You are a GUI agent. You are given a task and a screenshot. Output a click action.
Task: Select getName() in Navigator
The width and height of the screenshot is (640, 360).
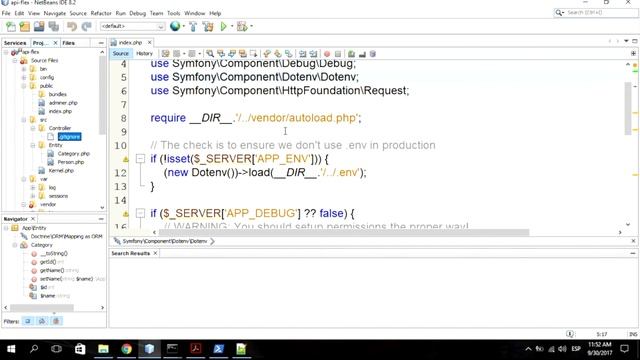52,270
